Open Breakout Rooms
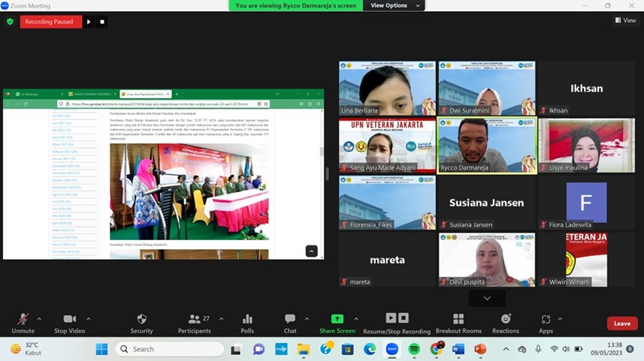Screen dimensions: 644x361 458,319
